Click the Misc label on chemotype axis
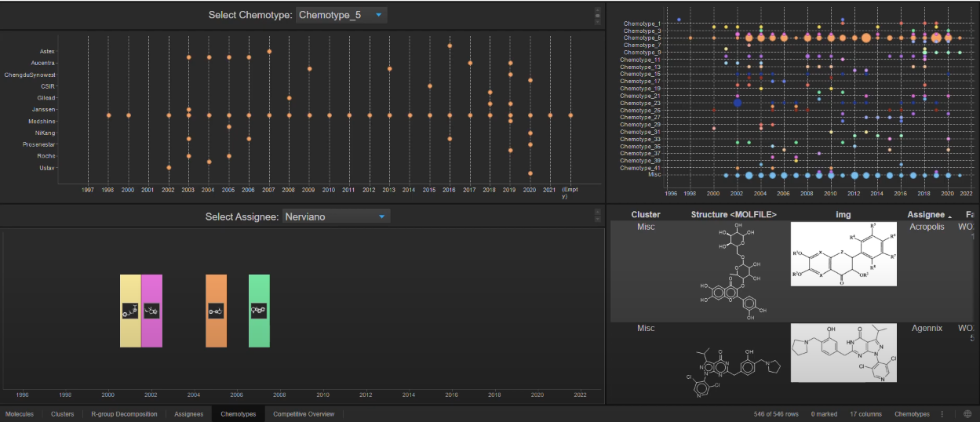980x422 pixels. (x=654, y=175)
